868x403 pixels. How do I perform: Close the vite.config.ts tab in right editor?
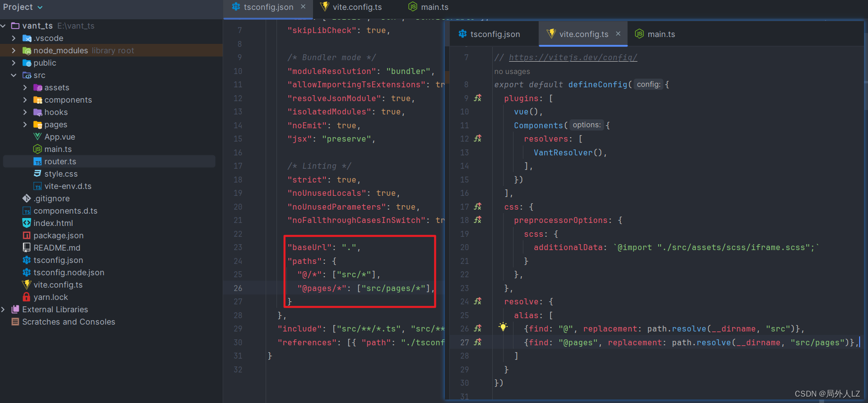point(618,34)
